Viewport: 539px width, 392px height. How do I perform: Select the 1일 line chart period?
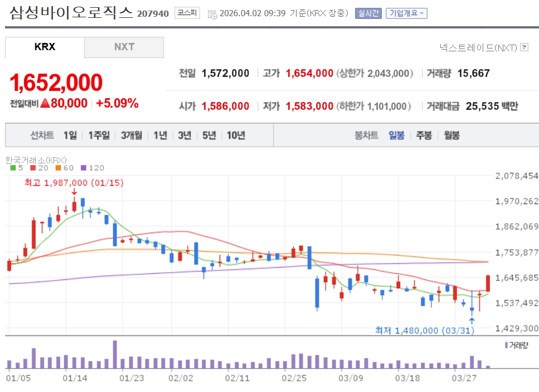click(x=70, y=135)
